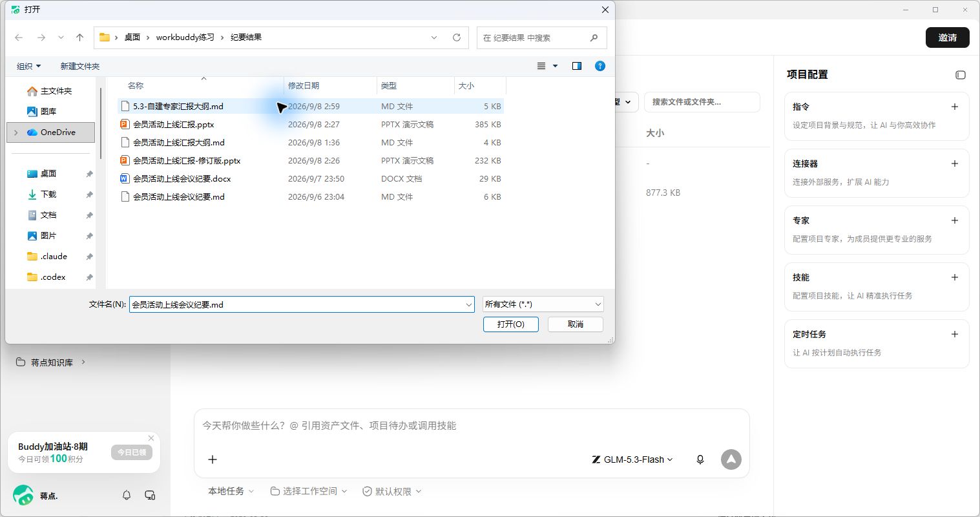Image resolution: width=980 pixels, height=517 pixels.
Task: Open recent locations dropdown arrow
Action: [61, 37]
